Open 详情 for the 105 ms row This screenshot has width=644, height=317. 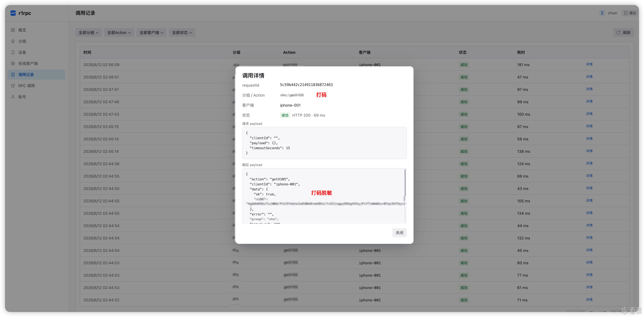point(589,200)
